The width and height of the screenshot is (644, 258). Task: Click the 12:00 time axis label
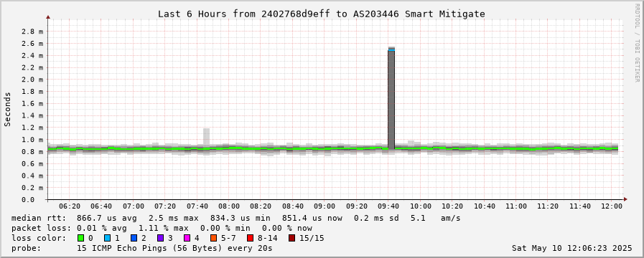click(x=612, y=206)
